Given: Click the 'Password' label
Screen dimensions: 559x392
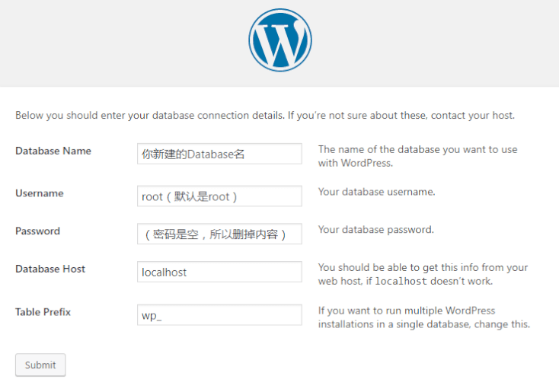Looking at the screenshot, I should [37, 231].
